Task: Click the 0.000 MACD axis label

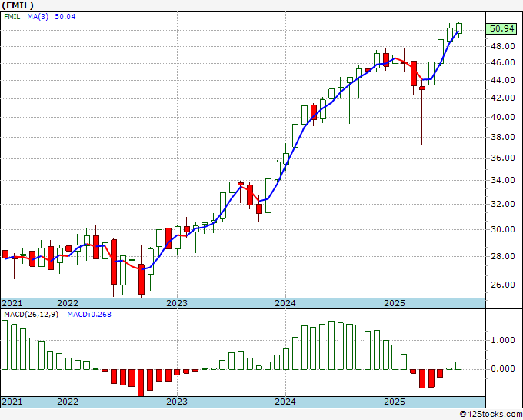Action: [503, 368]
